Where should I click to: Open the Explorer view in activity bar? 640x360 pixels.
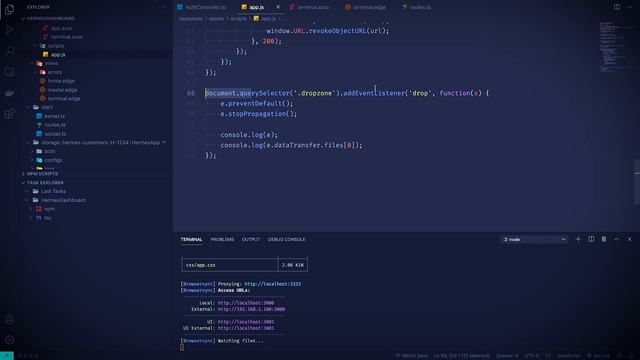click(9, 9)
